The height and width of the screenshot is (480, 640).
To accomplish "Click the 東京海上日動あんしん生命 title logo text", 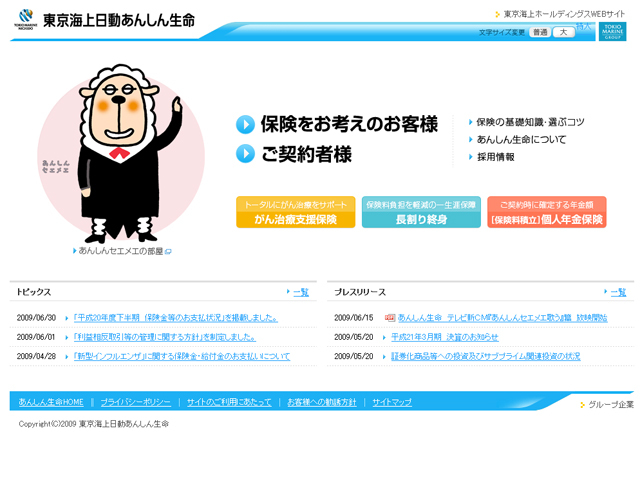I will click(x=119, y=20).
